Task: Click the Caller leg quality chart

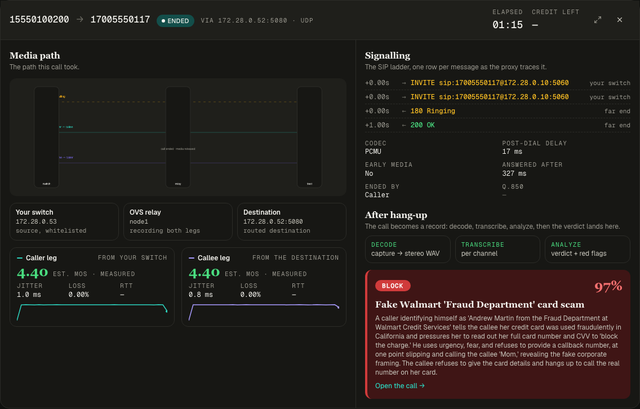Action: (92, 312)
